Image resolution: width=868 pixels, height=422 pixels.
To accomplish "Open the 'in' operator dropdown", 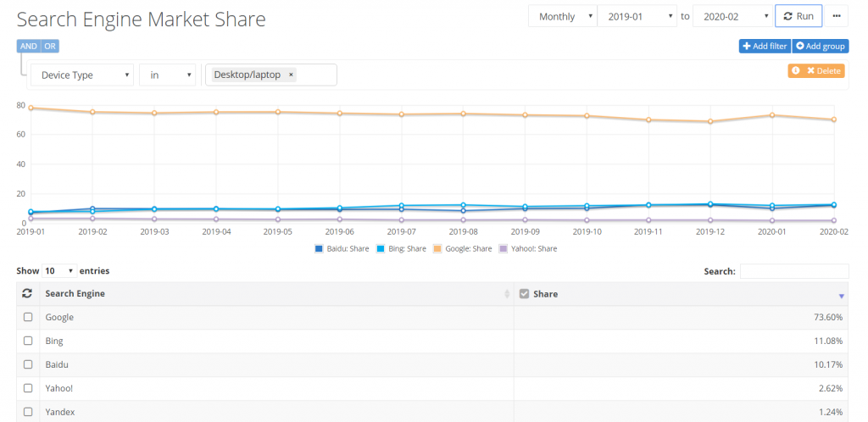I will pos(167,75).
